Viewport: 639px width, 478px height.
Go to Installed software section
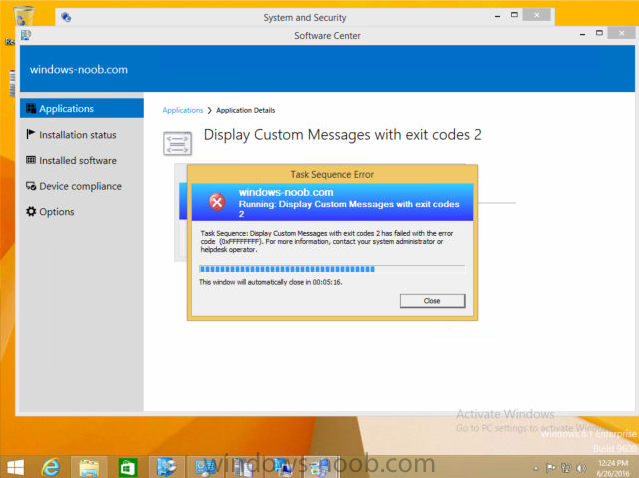coord(78,161)
